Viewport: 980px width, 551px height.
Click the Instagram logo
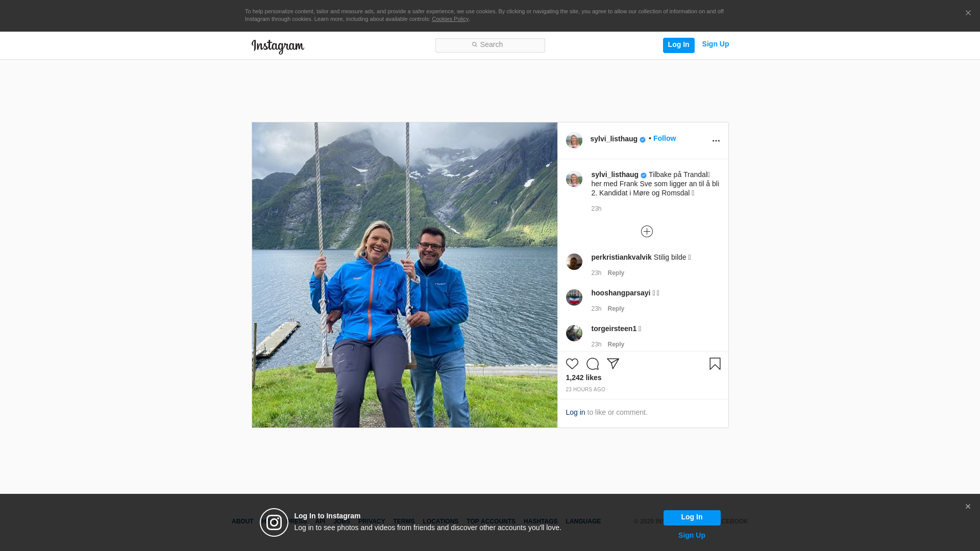278,47
